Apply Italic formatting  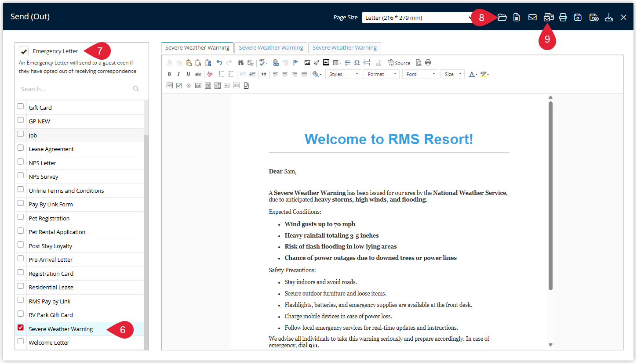pos(178,74)
